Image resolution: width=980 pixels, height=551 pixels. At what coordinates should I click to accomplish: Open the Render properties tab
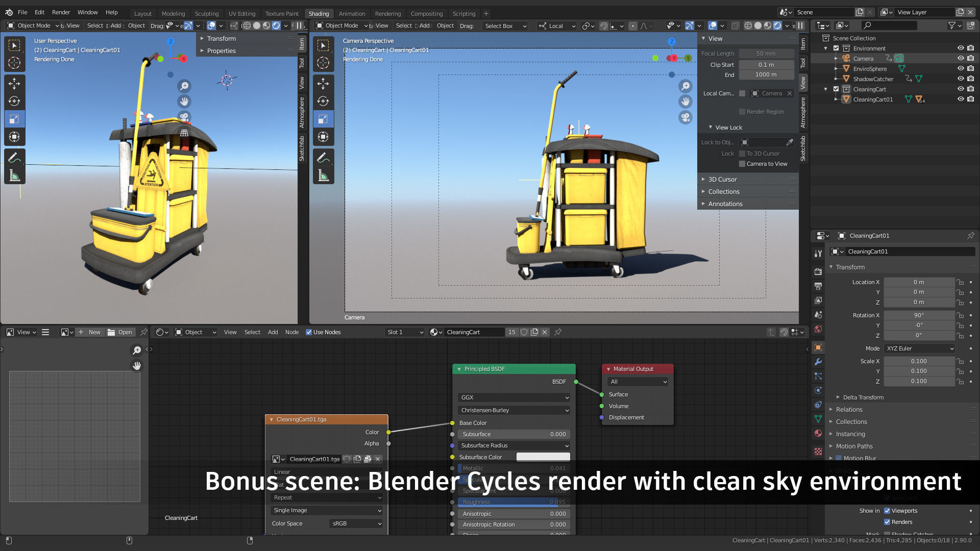(x=818, y=272)
